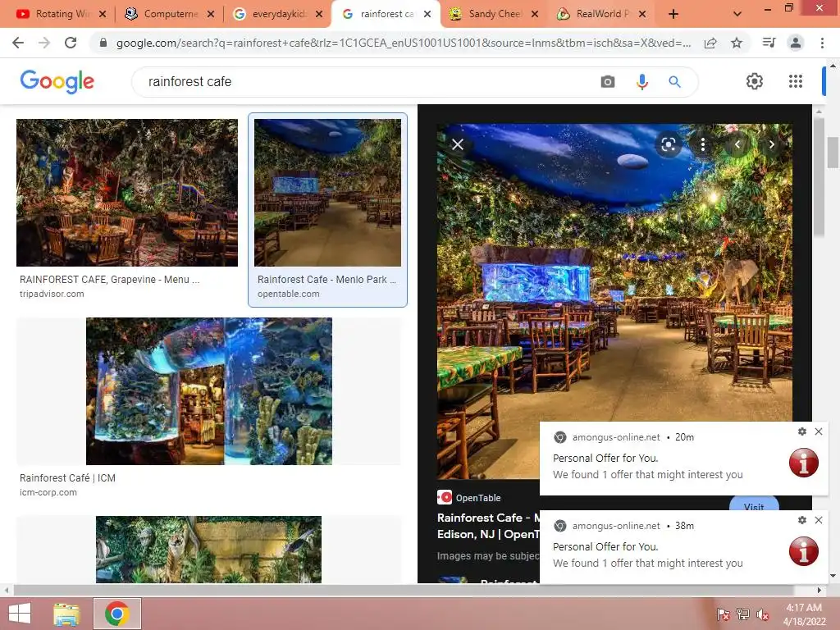Dismiss the 38m amongus-online notification
The height and width of the screenshot is (630, 840).
(x=819, y=519)
